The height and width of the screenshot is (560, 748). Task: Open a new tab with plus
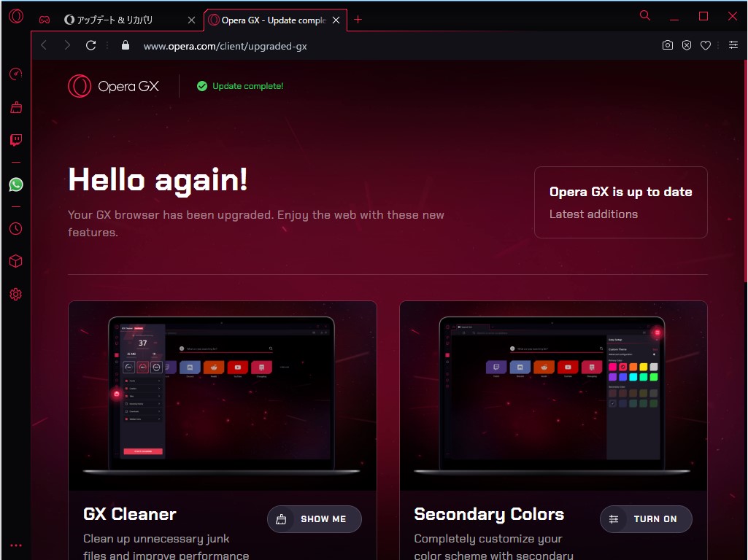click(x=358, y=20)
